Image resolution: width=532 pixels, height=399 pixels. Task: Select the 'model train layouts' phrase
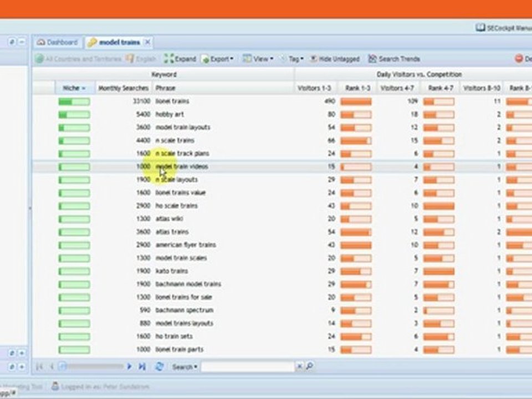183,127
